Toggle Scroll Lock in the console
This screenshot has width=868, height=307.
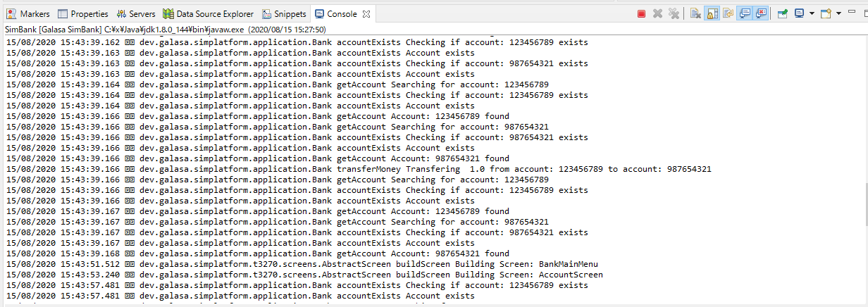(712, 13)
